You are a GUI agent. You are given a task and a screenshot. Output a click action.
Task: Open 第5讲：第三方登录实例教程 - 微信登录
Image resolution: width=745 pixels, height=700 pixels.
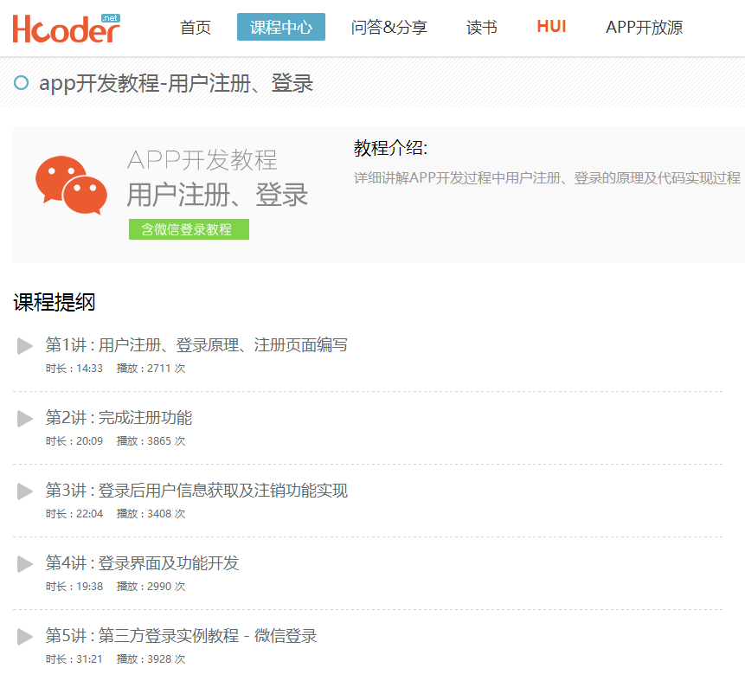pos(181,636)
